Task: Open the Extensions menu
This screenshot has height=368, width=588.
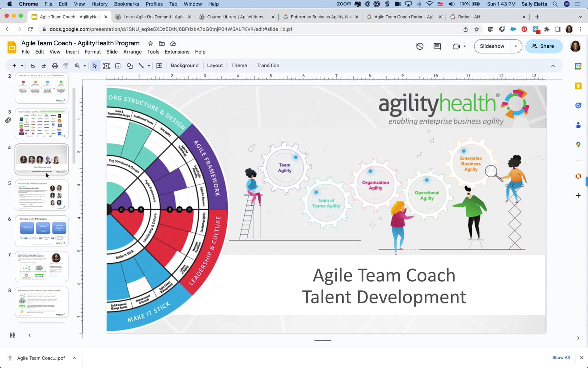Action: click(x=177, y=52)
